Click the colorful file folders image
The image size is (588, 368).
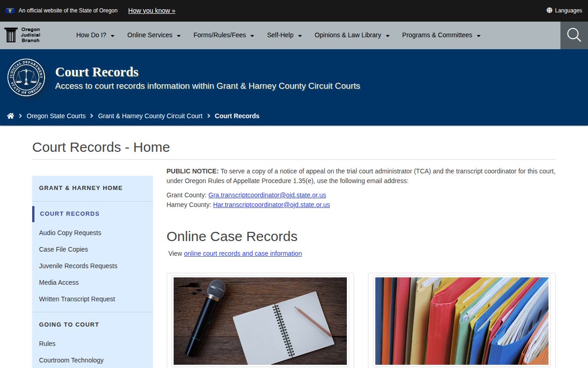(x=462, y=321)
